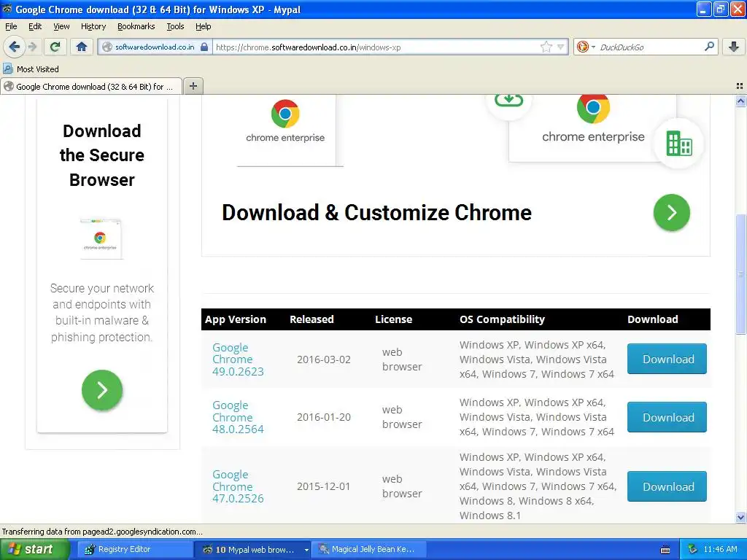
Task: Open the Google Chrome 49.0.2623 link
Action: (x=238, y=359)
